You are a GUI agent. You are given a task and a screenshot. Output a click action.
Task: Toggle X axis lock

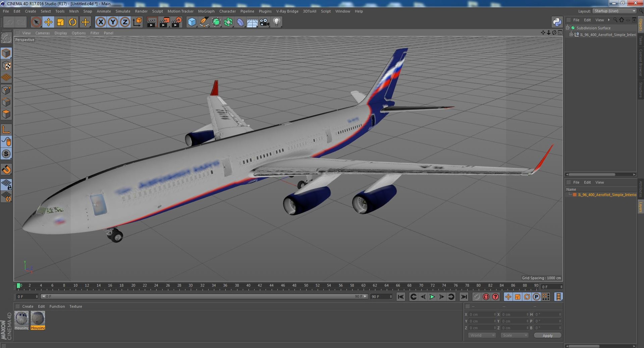(x=101, y=22)
